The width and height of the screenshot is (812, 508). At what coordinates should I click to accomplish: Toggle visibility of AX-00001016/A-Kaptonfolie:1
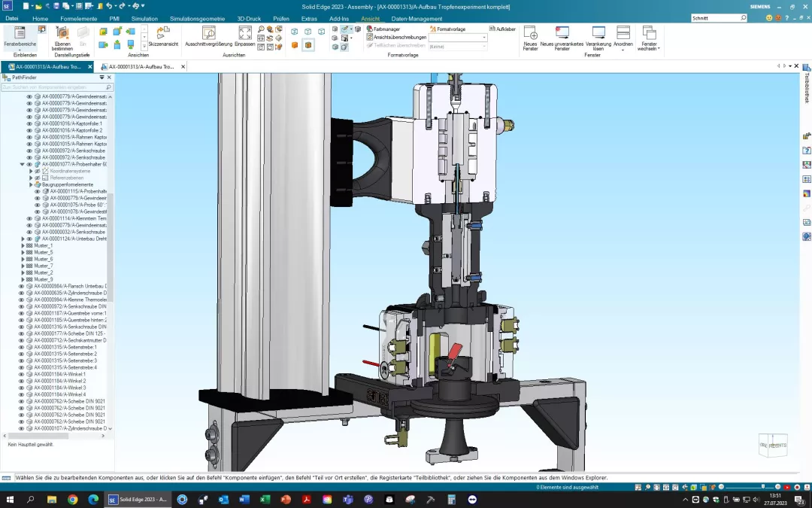(29, 123)
